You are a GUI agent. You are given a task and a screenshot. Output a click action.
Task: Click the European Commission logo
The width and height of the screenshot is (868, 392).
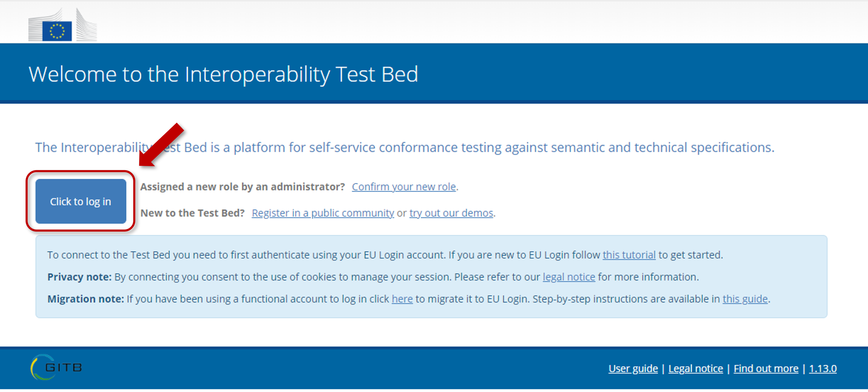tap(63, 25)
